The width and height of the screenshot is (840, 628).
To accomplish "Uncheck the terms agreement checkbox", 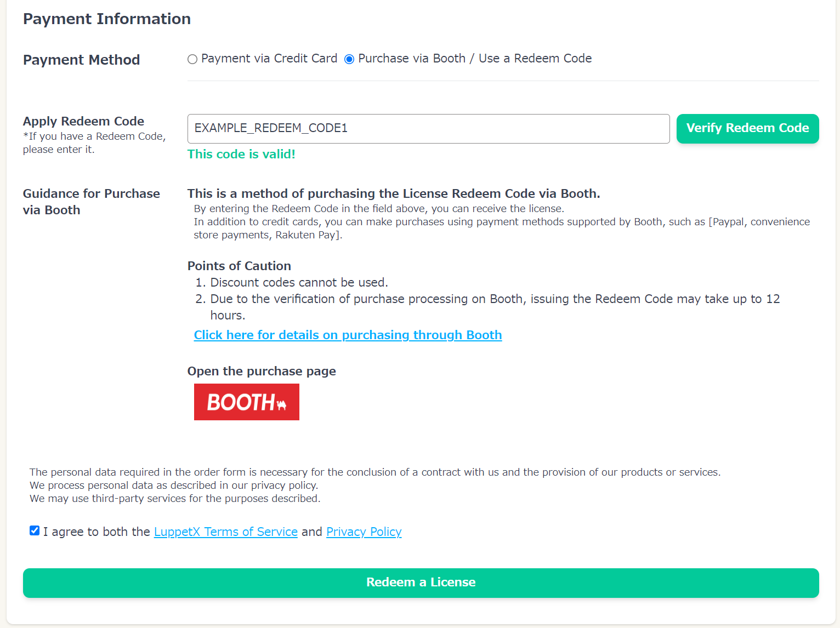I will coord(35,530).
